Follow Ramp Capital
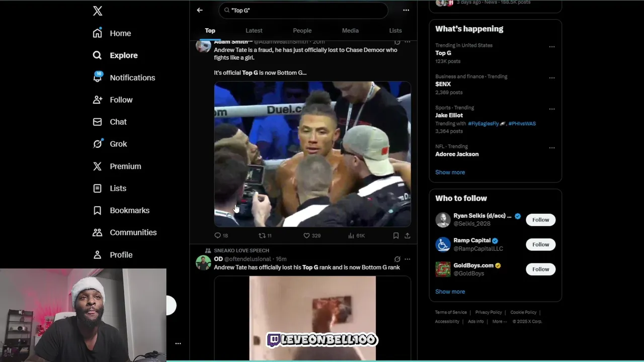 [541, 244]
